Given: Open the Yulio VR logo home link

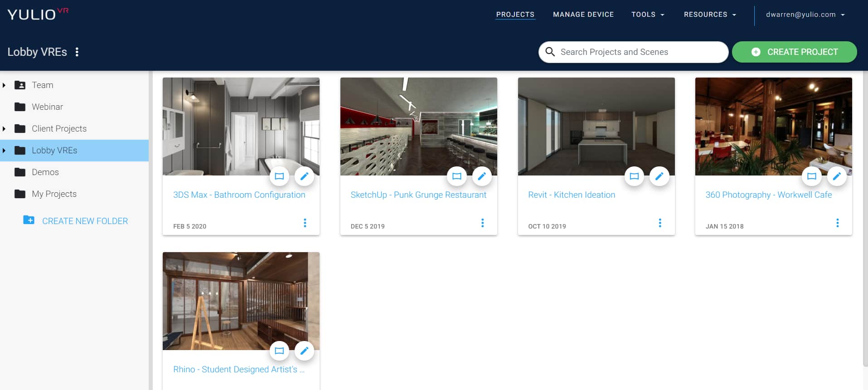Looking at the screenshot, I should point(38,14).
